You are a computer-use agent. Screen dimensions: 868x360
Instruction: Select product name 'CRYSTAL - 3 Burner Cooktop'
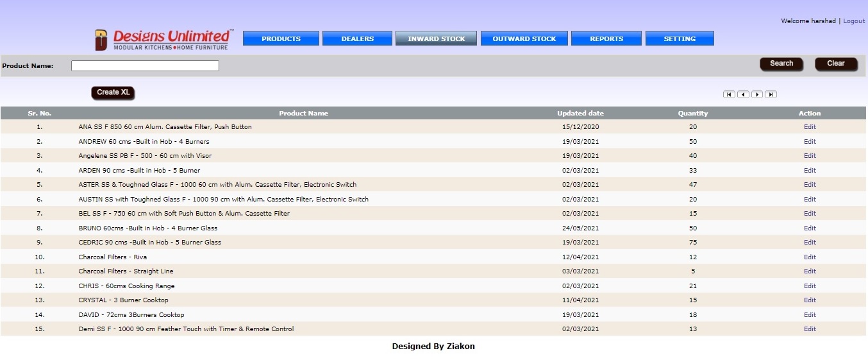pyautogui.click(x=124, y=300)
